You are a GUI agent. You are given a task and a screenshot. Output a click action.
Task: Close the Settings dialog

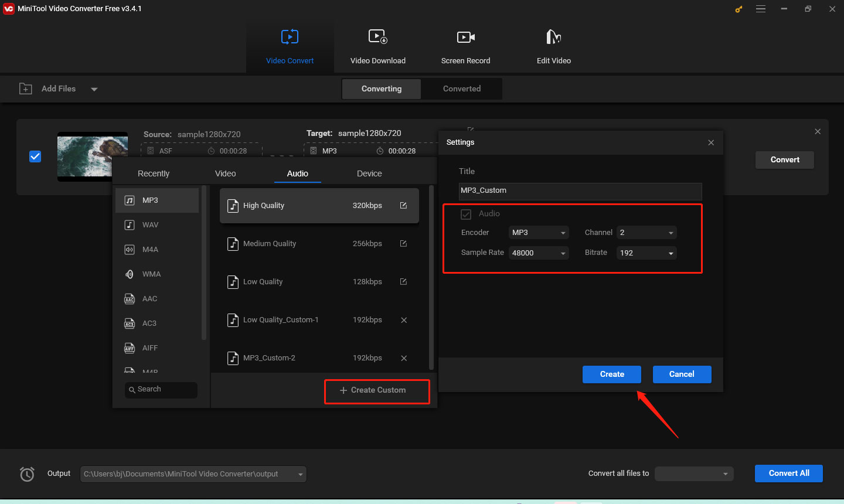coord(711,142)
